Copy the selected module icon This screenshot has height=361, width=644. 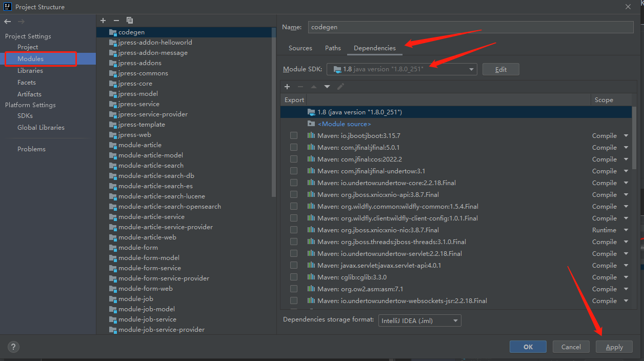pyautogui.click(x=130, y=21)
